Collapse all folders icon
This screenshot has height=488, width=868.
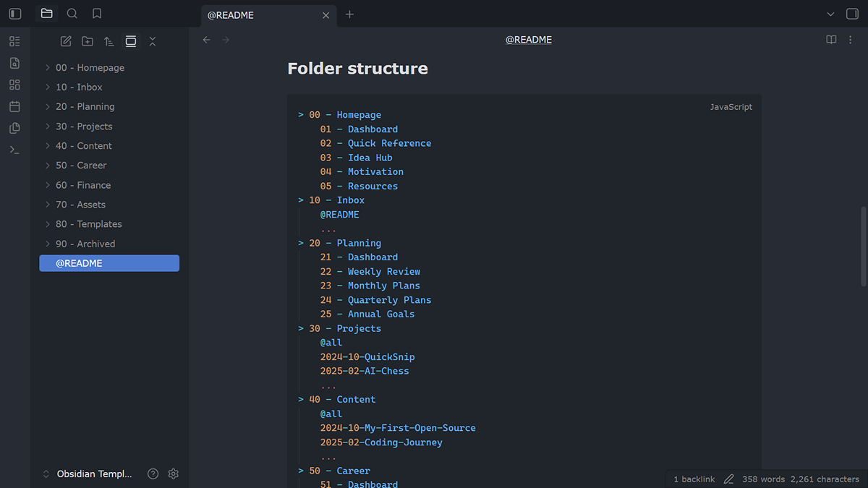153,41
